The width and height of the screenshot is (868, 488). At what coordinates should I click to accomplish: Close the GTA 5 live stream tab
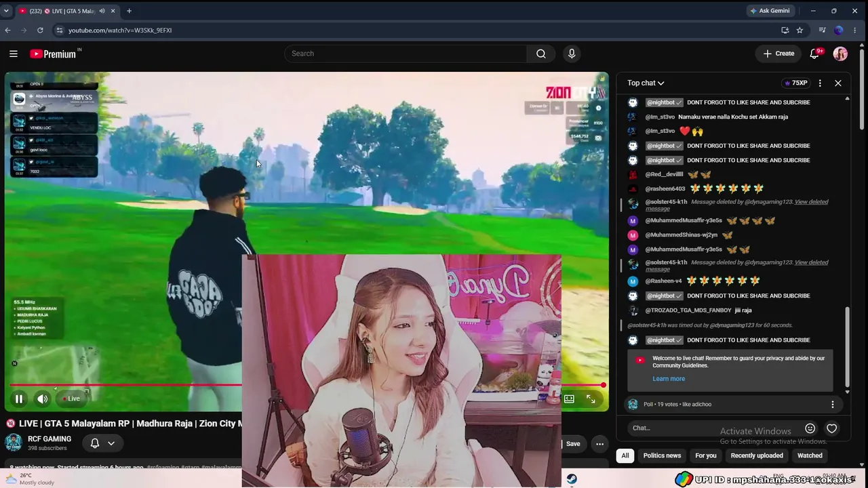tap(113, 11)
